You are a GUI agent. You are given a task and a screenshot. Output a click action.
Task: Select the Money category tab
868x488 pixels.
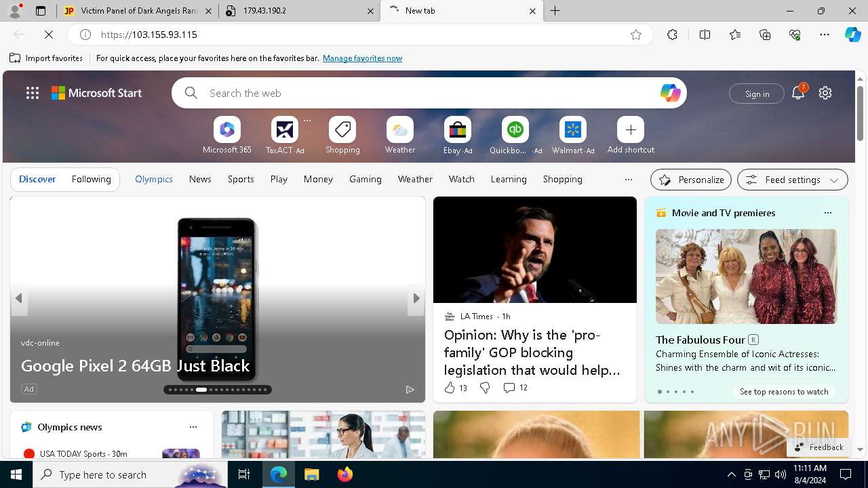tap(318, 179)
